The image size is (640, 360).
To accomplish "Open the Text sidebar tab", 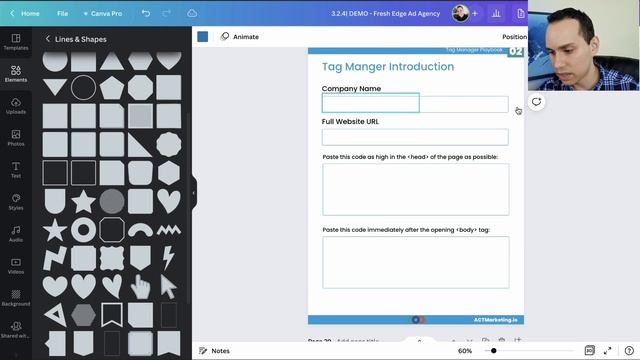I will point(16,170).
